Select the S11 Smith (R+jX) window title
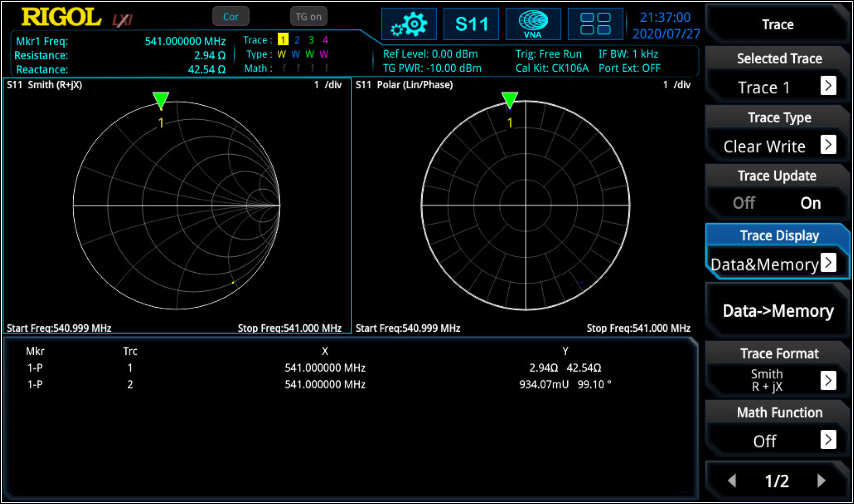 click(x=44, y=84)
